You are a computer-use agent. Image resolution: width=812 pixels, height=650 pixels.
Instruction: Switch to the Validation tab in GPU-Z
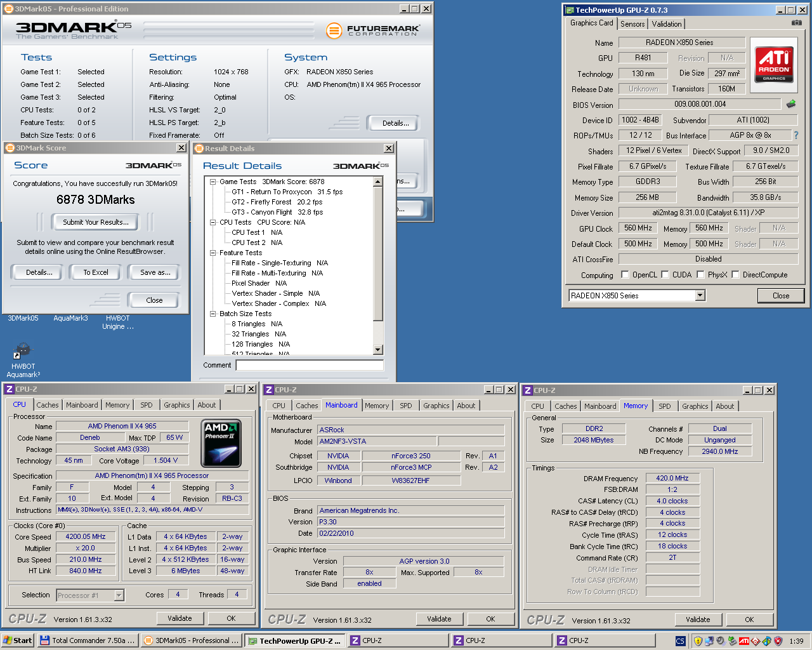point(667,24)
